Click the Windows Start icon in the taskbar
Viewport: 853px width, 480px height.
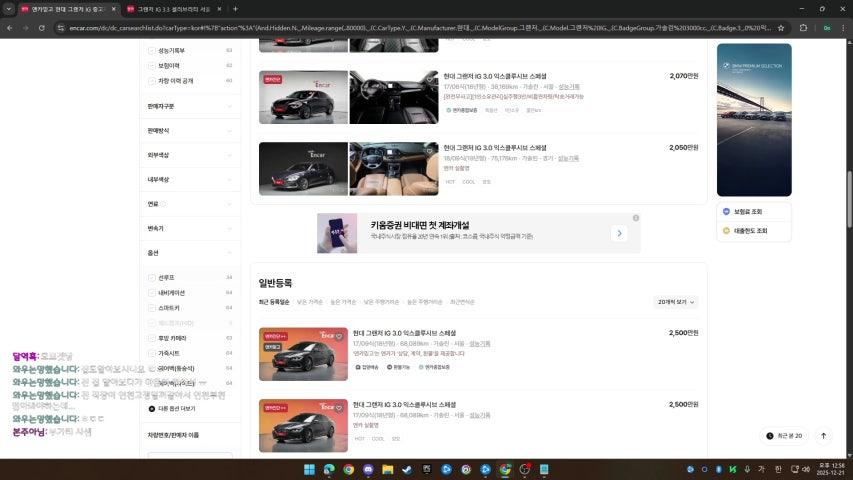tap(309, 469)
